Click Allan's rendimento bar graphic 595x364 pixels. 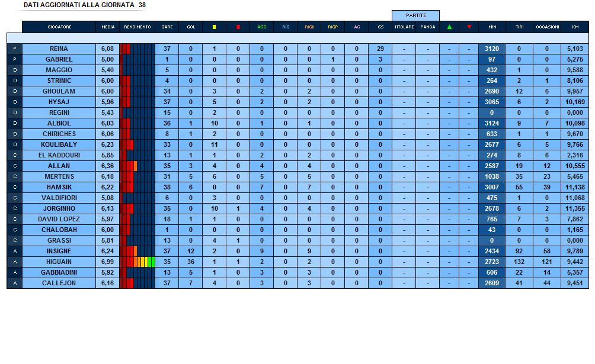click(x=137, y=166)
